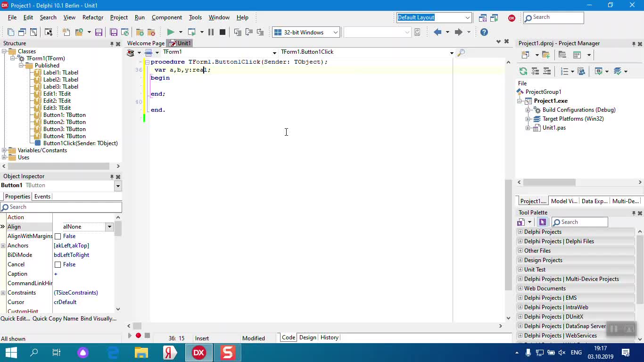Open the Component menu
The width and height of the screenshot is (644, 362).
click(x=167, y=17)
